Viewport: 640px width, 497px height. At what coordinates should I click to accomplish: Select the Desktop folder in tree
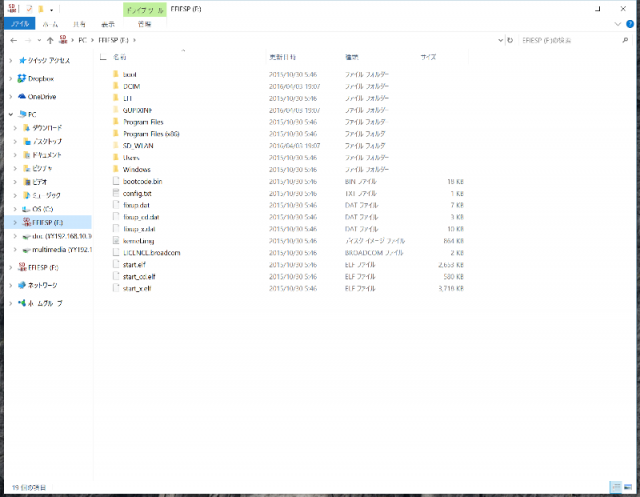[47, 141]
